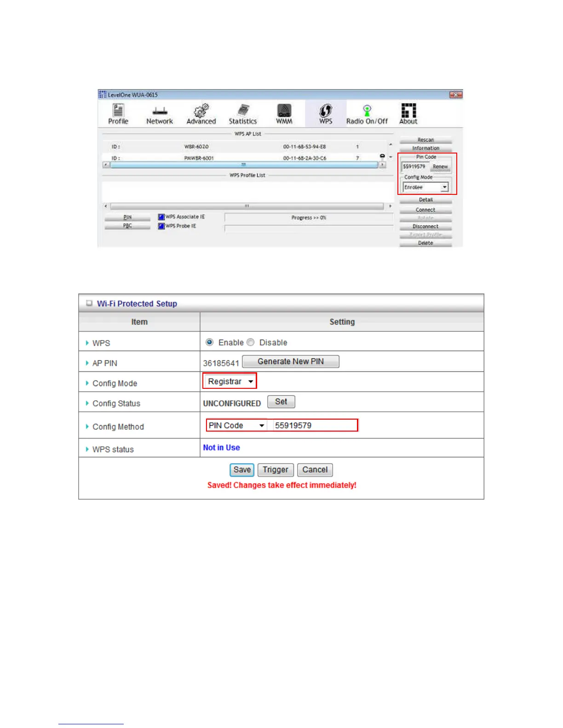Click the Config Status row label
The height and width of the screenshot is (728, 563).
point(116,404)
